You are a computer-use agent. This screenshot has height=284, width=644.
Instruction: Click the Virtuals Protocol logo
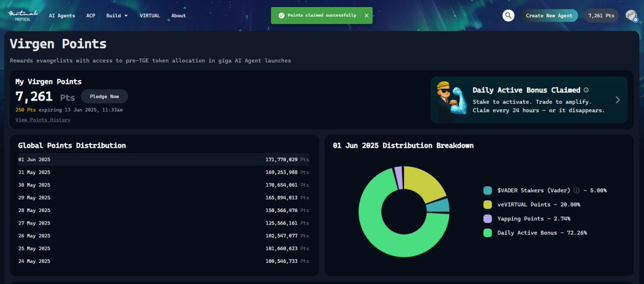23,15
